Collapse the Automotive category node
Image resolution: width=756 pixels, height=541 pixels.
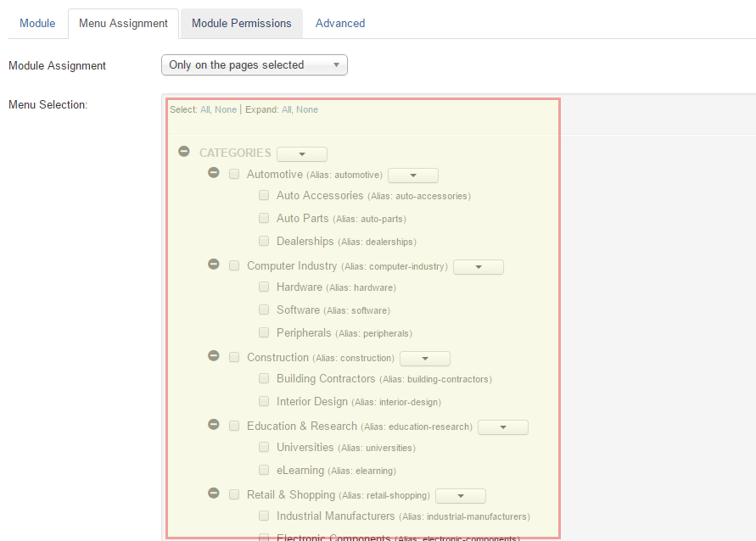214,172
